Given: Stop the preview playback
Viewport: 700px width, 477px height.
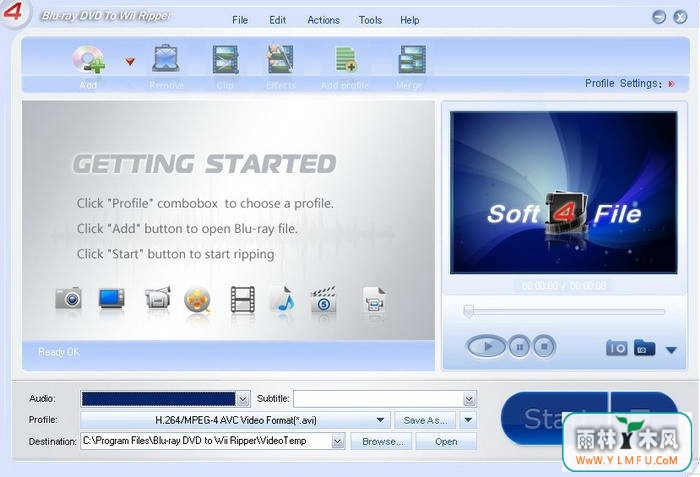Looking at the screenshot, I should [544, 347].
